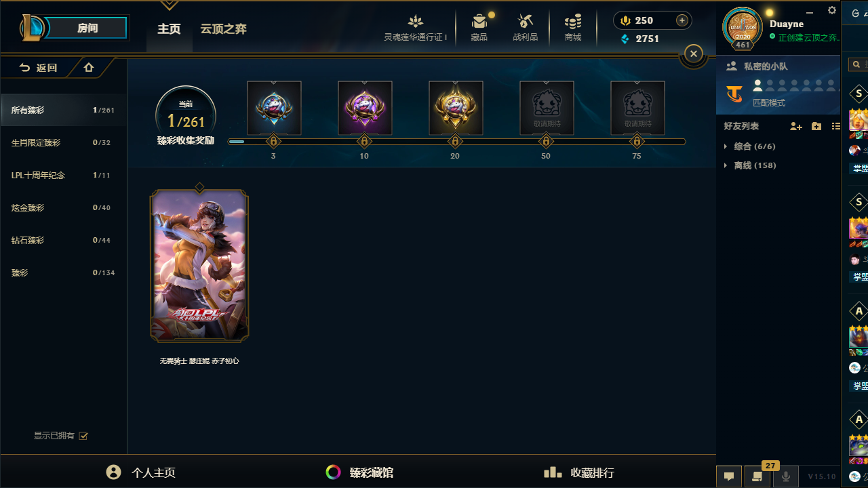Click the microphone icon in the bottom bar
The height and width of the screenshot is (488, 868).
pos(786,476)
